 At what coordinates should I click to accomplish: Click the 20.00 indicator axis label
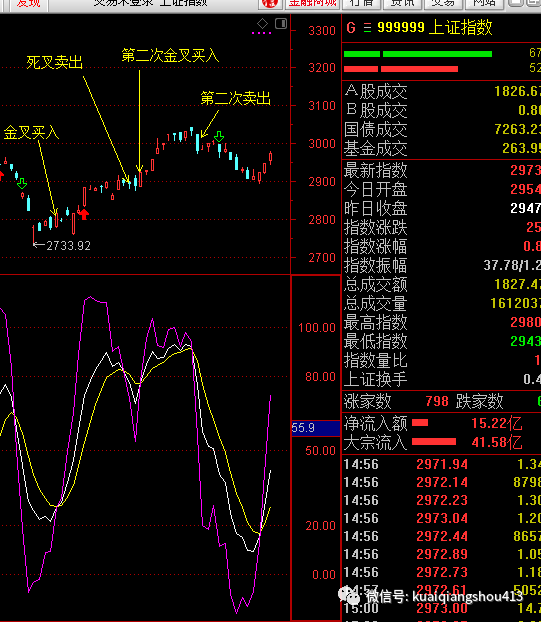pos(320,526)
